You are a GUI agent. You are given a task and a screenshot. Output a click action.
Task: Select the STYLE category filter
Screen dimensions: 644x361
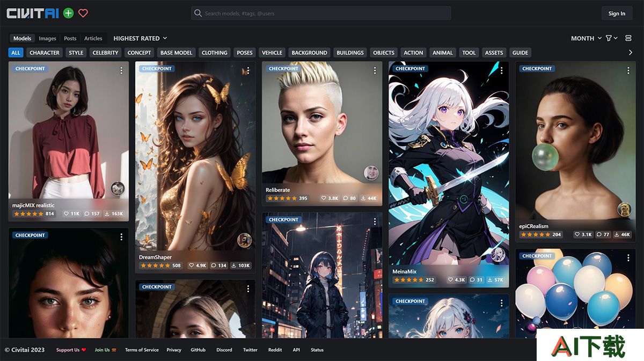pos(76,53)
